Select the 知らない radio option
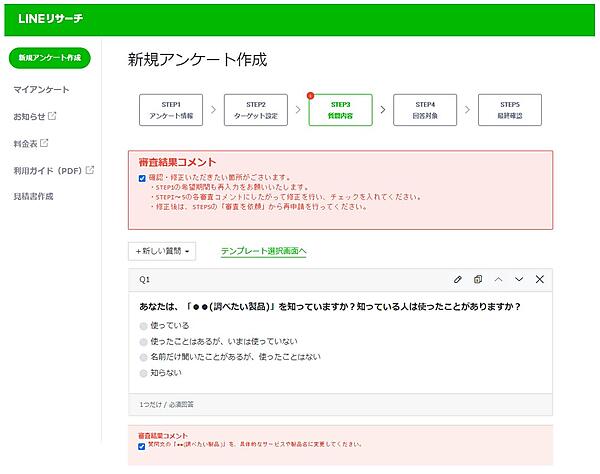 (145, 372)
